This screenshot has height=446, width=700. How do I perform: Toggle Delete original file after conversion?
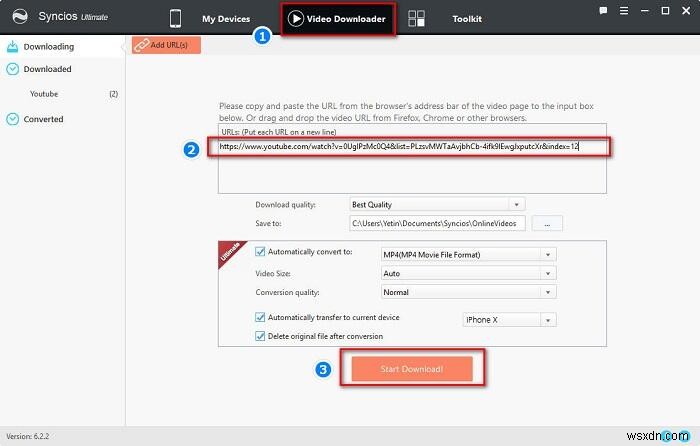point(260,336)
